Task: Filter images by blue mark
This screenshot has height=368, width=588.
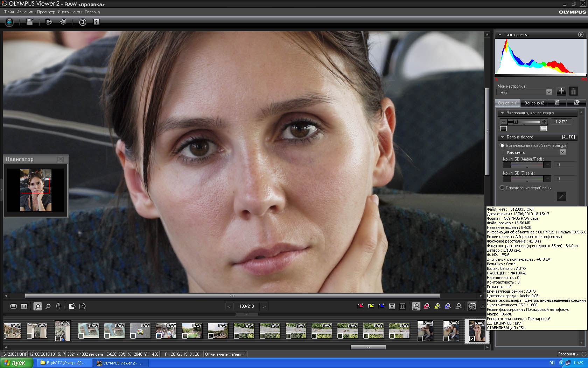Action: click(448, 306)
